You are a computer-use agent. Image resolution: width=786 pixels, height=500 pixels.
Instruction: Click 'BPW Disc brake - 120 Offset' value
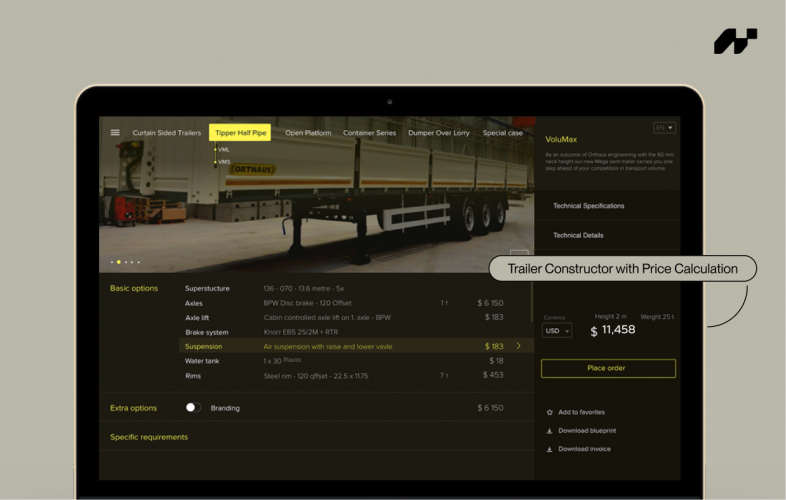tap(307, 303)
